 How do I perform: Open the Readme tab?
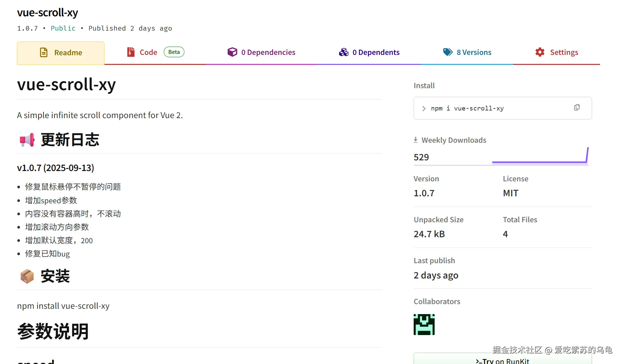tap(61, 53)
